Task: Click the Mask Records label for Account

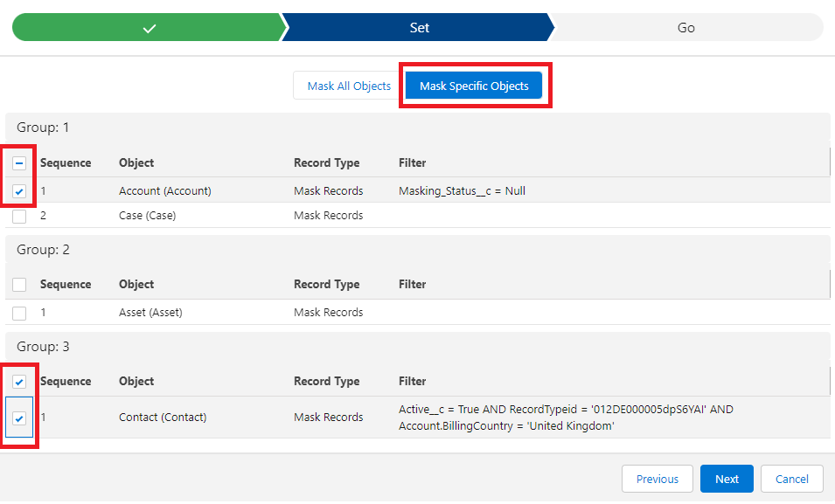Action: click(x=328, y=190)
